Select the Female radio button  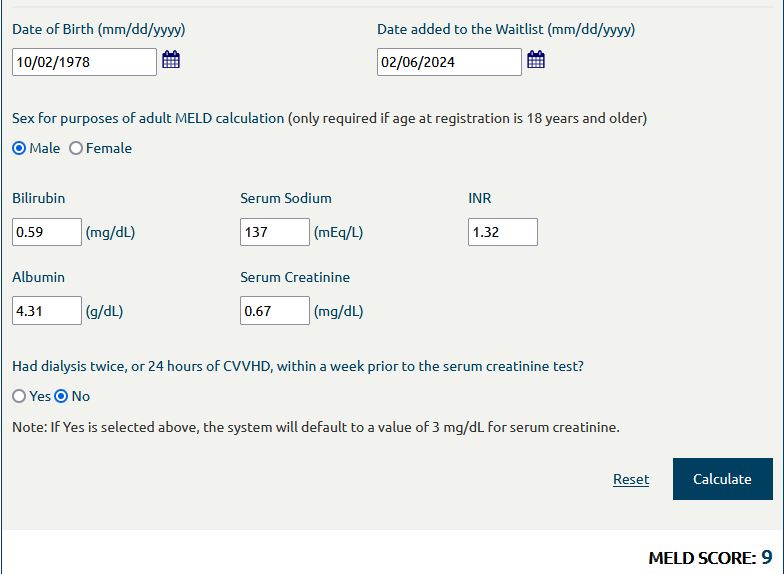point(76,148)
